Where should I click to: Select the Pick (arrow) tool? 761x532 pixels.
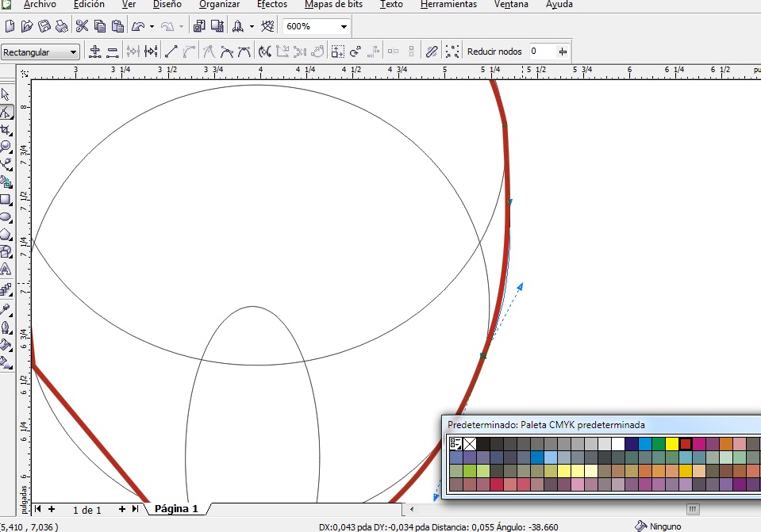point(6,94)
